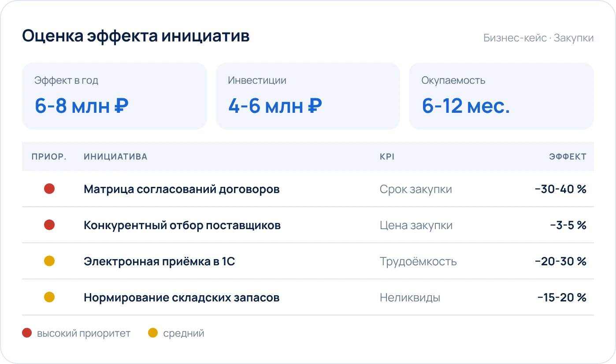
Task: Click the Неликвиды KPI cell
Action: click(x=410, y=298)
